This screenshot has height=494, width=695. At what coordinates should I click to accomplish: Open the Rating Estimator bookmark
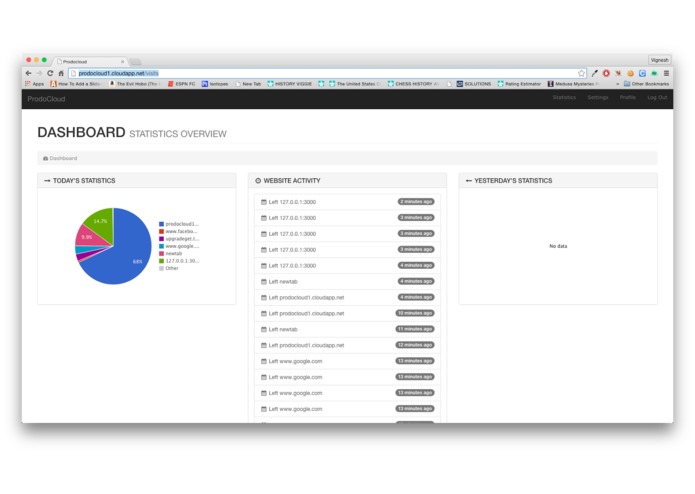tap(519, 84)
